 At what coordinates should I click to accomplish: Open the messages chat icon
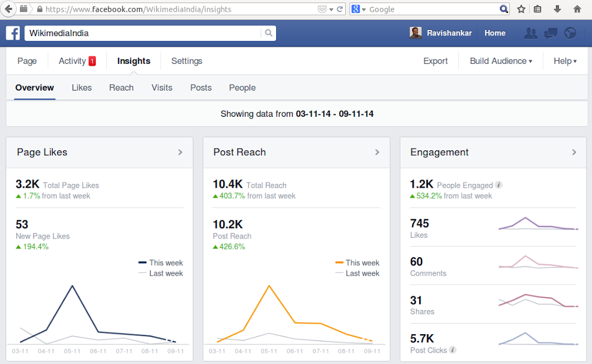click(550, 33)
